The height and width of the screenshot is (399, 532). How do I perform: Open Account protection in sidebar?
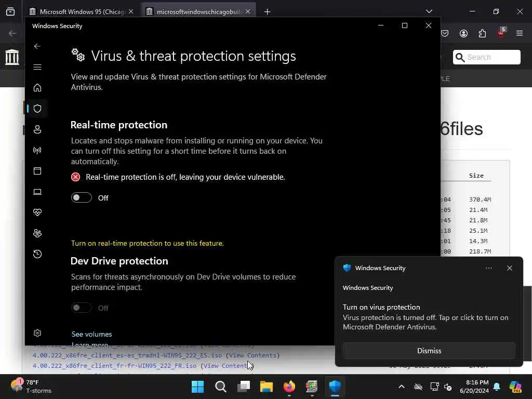pos(37,129)
